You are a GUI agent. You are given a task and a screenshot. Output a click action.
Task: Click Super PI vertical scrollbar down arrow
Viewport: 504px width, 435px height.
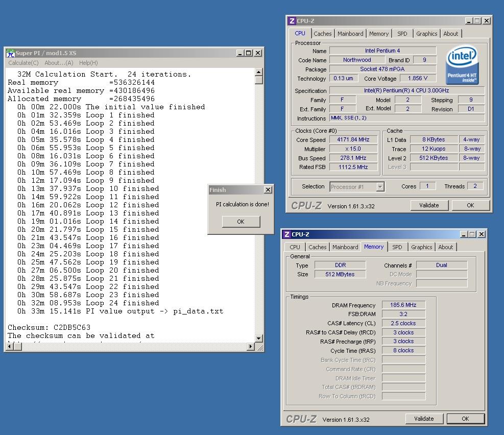[259, 338]
